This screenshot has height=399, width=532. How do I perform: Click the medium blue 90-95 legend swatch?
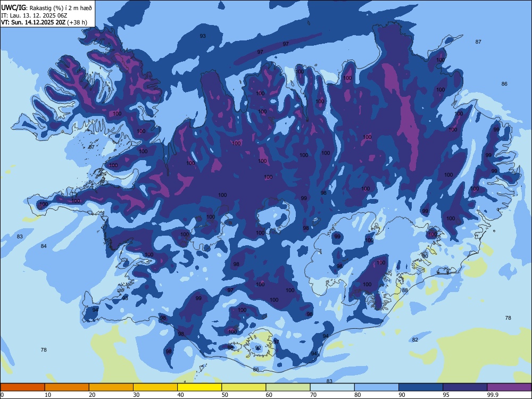click(x=421, y=387)
